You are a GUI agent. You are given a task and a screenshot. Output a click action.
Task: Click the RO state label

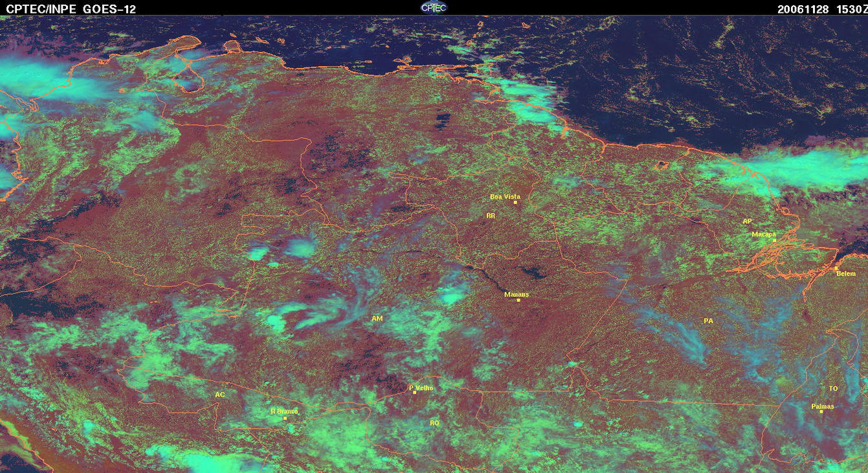(434, 422)
